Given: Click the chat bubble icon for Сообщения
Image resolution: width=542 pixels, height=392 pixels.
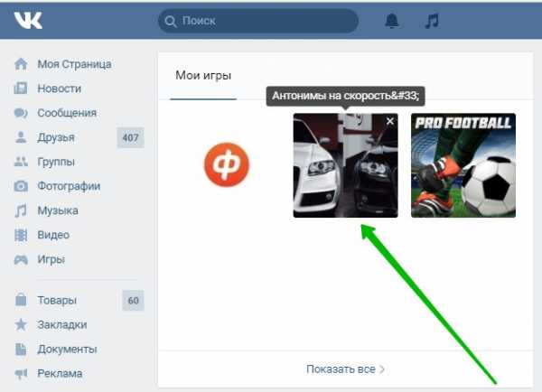Looking at the screenshot, I should pyautogui.click(x=21, y=113).
